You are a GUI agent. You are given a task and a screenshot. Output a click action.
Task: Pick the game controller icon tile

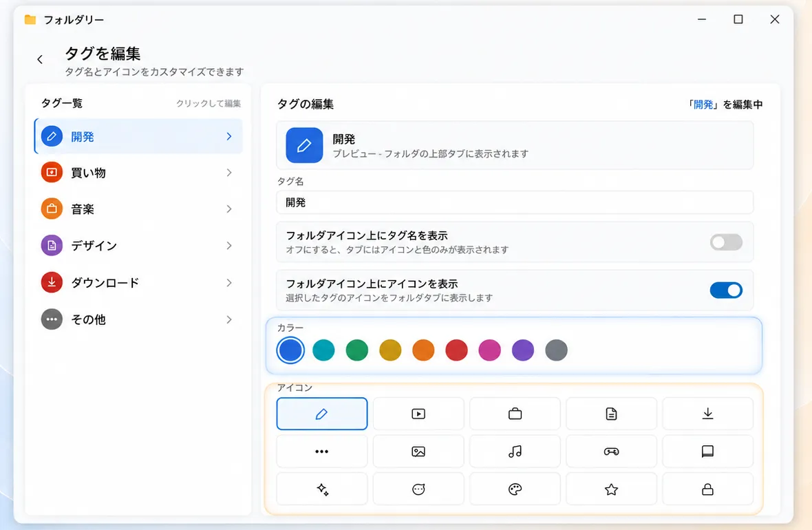pos(611,452)
